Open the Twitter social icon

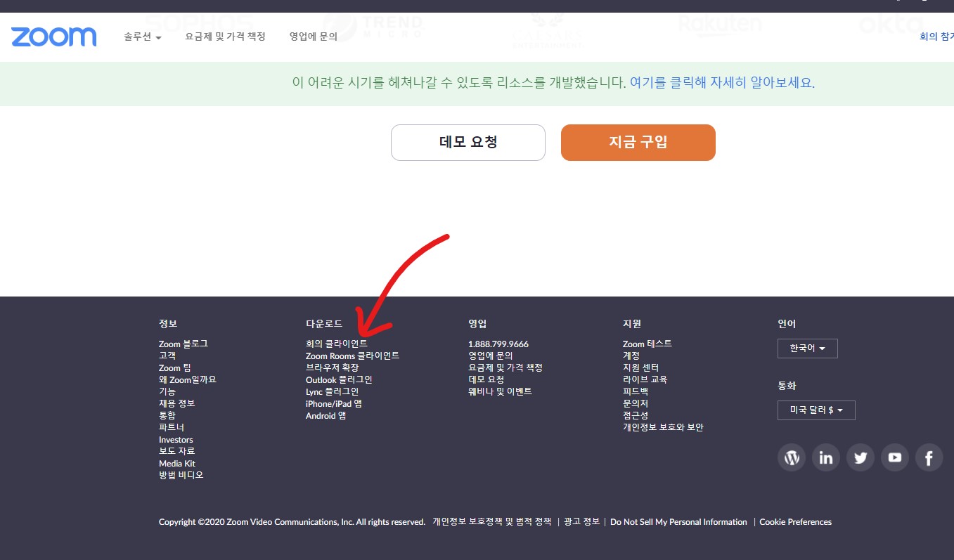(860, 458)
